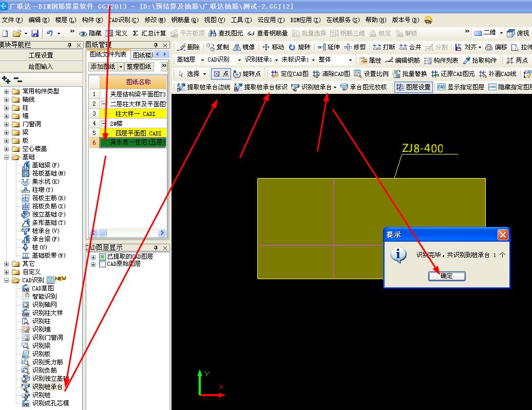Click the 定位CAD图 tool
The width and height of the screenshot is (532, 410).
[x=290, y=73]
